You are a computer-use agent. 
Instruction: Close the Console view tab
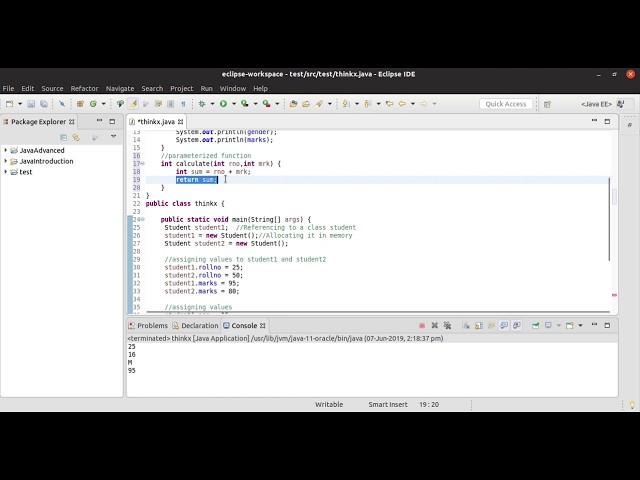(x=263, y=325)
